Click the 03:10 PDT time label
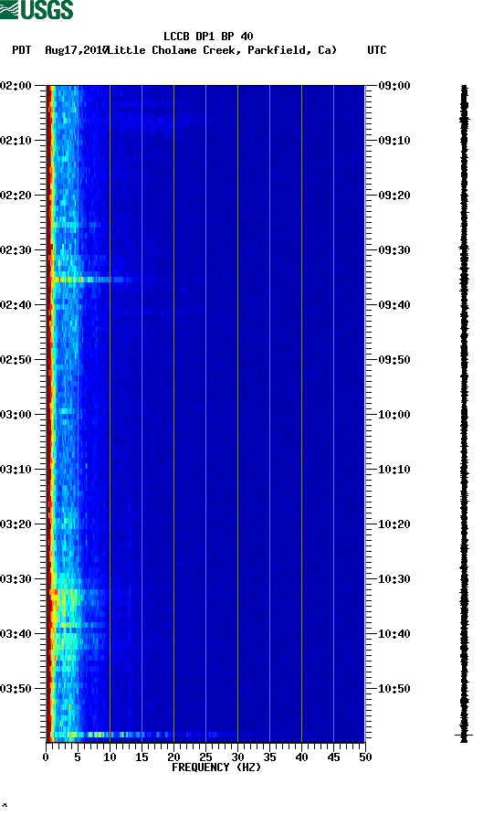Viewport: 504px width, 815px height. click(16, 470)
